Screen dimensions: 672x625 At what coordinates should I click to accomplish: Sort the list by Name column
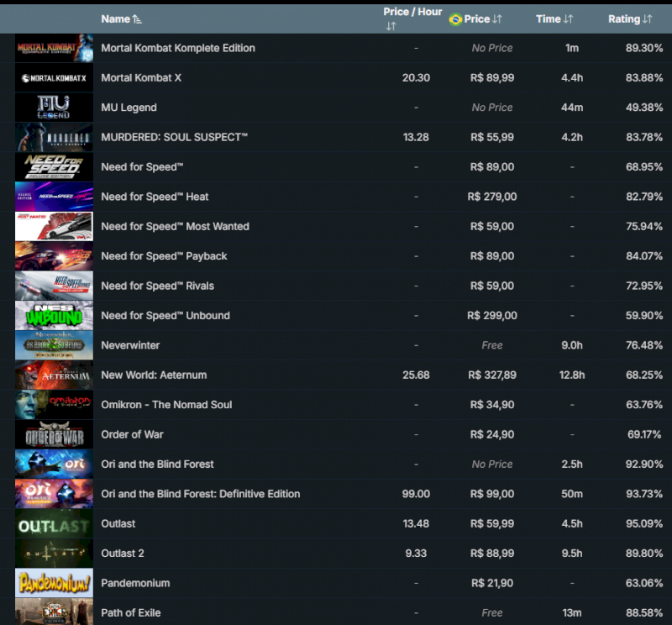[x=121, y=19]
